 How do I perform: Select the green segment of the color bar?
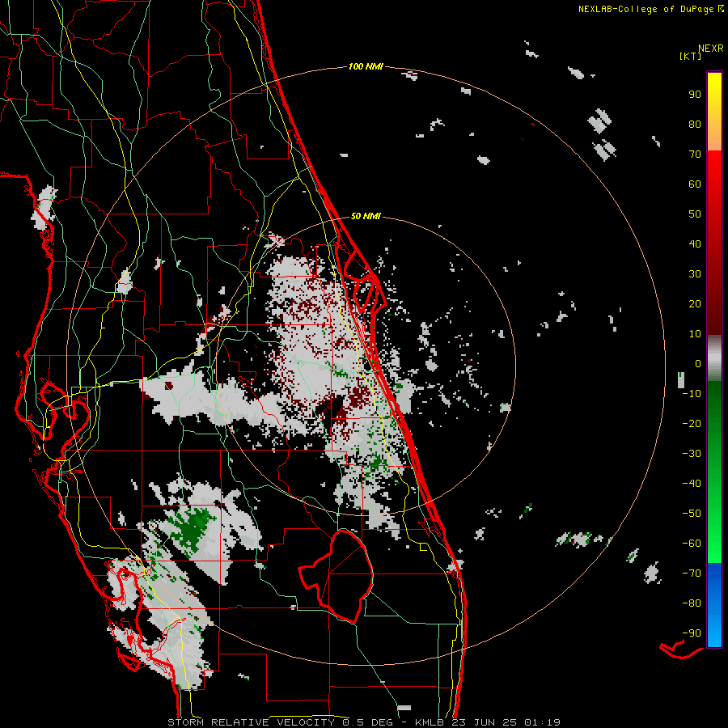point(714,472)
